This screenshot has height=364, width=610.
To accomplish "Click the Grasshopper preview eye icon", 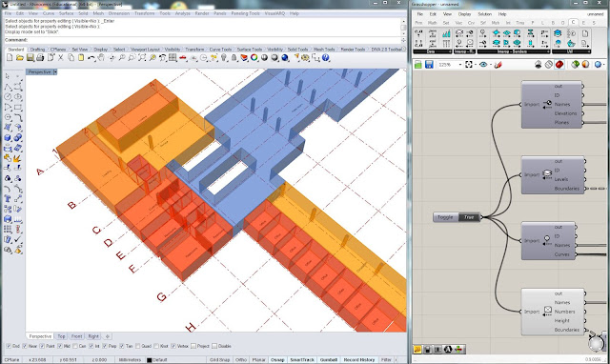I will pos(483,65).
